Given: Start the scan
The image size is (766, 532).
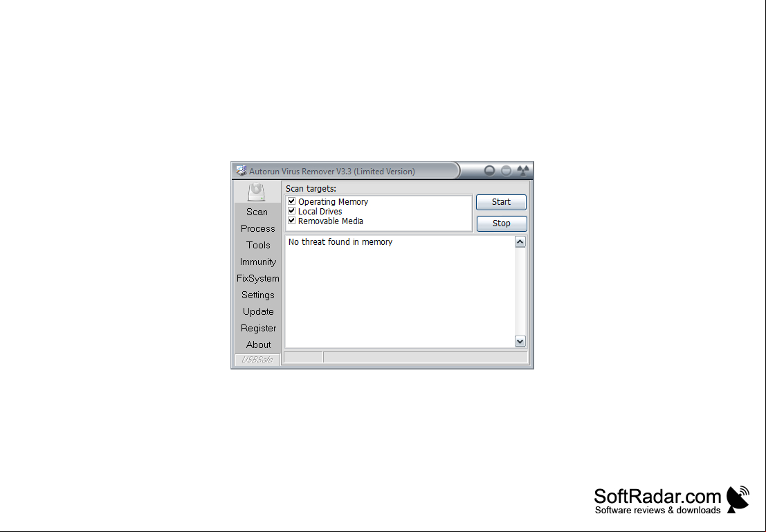Looking at the screenshot, I should click(x=501, y=202).
